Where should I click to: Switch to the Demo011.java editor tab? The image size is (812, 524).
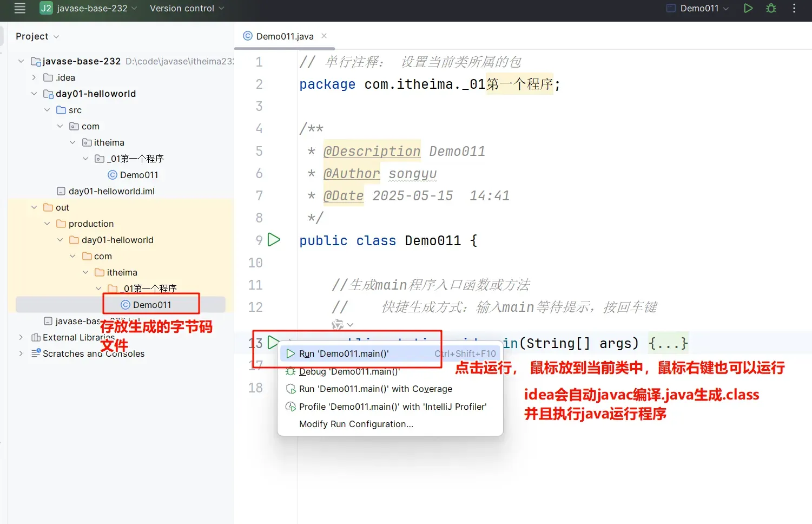pyautogui.click(x=285, y=36)
